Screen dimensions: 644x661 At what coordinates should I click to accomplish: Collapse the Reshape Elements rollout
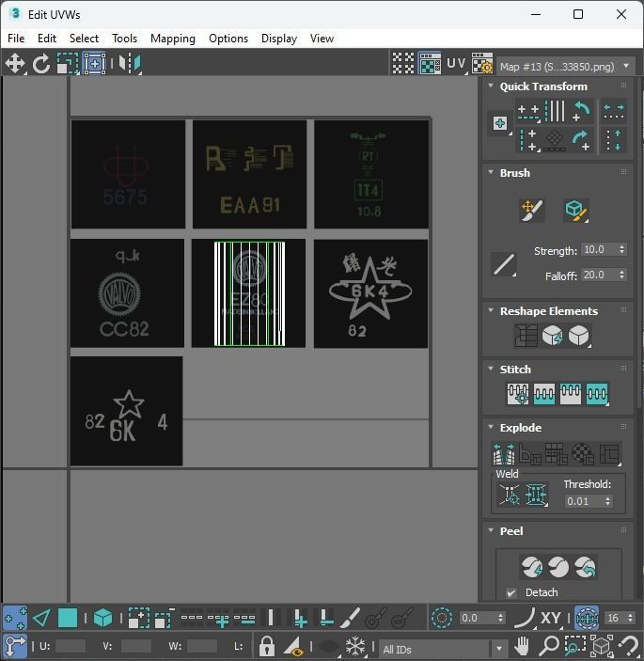coord(491,310)
